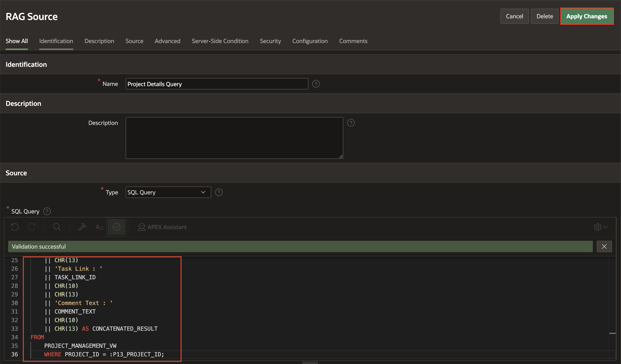The height and width of the screenshot is (364, 621).
Task: Click into the Description text area
Action: 234,138
